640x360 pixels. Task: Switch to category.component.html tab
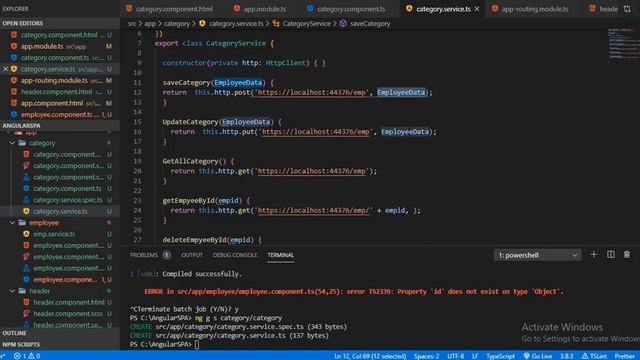click(169, 9)
